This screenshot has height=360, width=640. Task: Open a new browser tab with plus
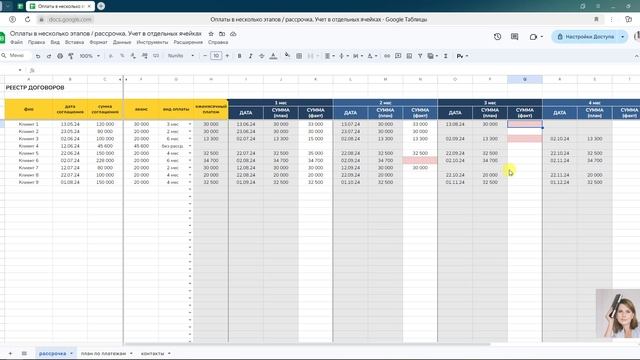(101, 6)
